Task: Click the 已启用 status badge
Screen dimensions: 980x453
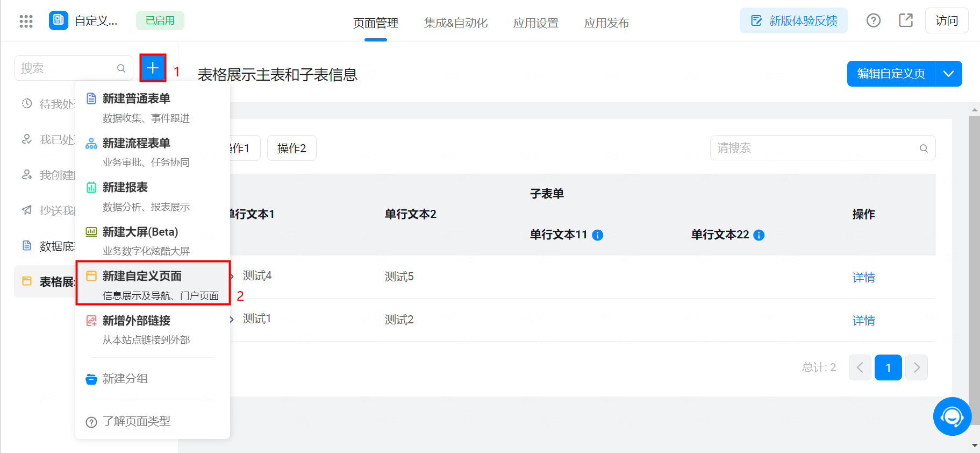Action: tap(160, 20)
